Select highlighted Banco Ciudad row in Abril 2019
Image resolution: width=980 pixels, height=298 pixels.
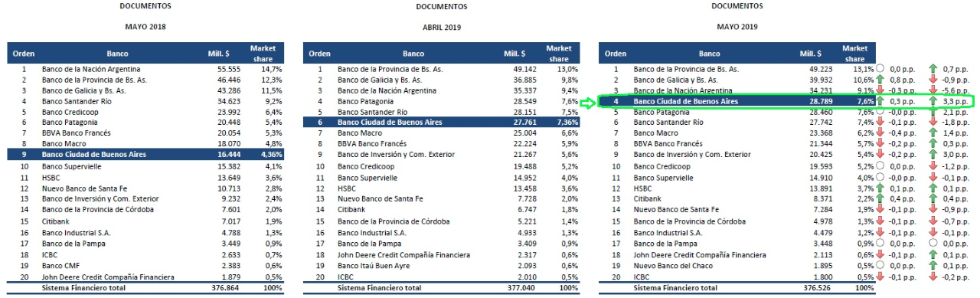tap(442, 122)
